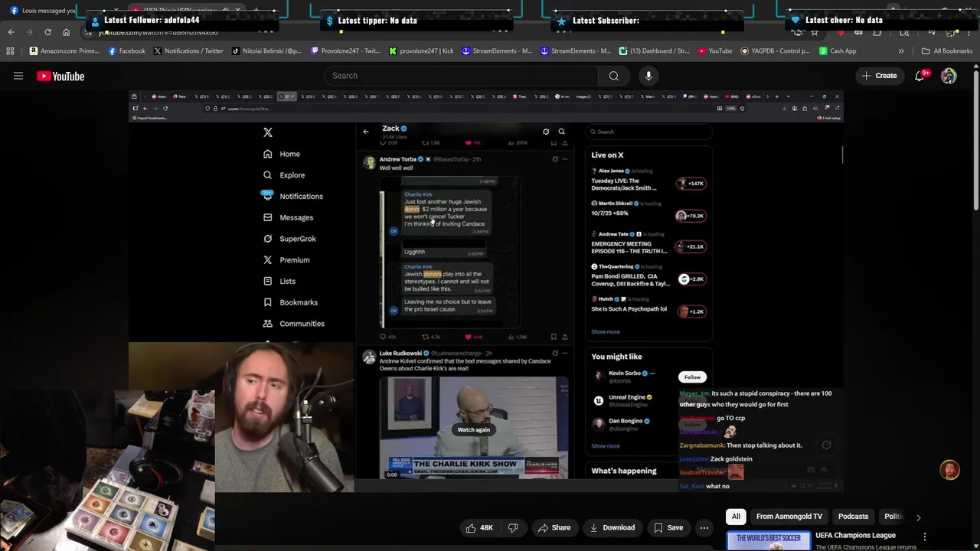The height and width of the screenshot is (551, 980).
Task: Dislike the video
Action: tap(513, 527)
